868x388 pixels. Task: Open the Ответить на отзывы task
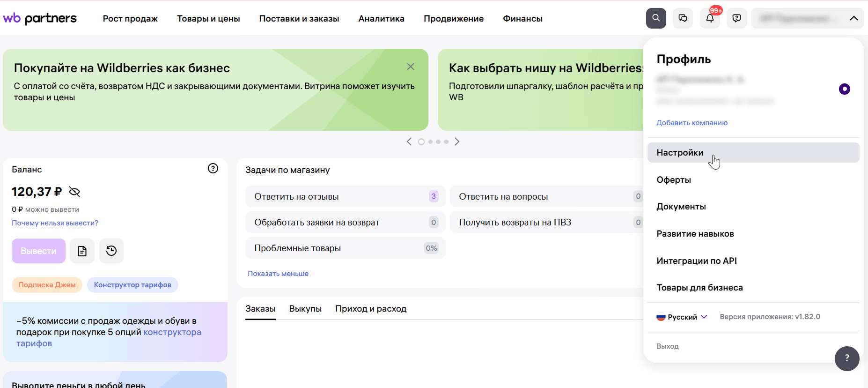click(345, 196)
